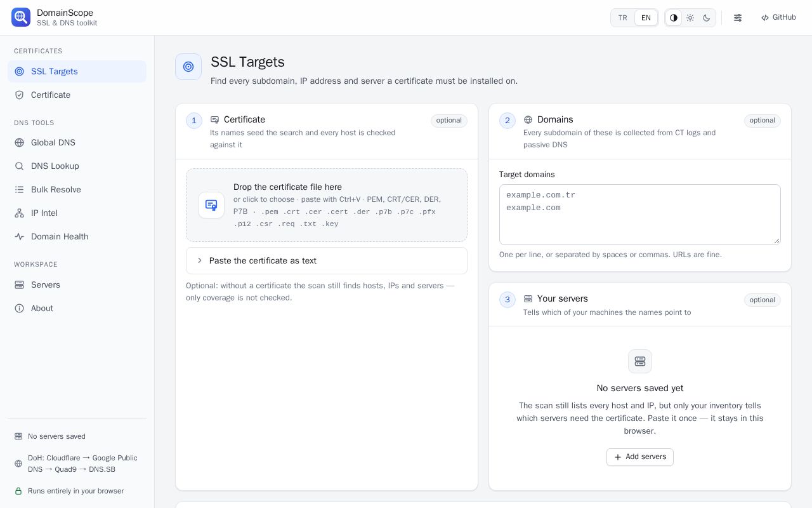Open the DNS Lookup tool

point(77,166)
